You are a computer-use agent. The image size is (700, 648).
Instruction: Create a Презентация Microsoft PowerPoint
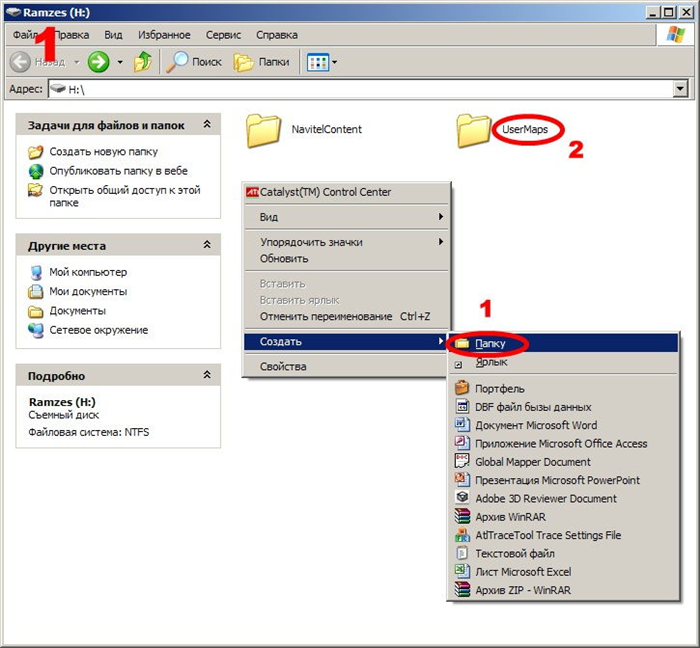click(x=563, y=480)
